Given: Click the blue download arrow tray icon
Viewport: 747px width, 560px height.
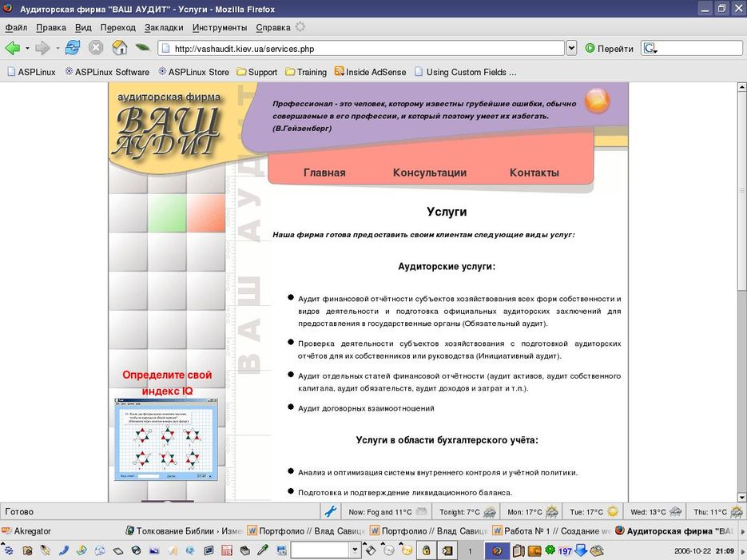Looking at the screenshot, I should coord(580,550).
